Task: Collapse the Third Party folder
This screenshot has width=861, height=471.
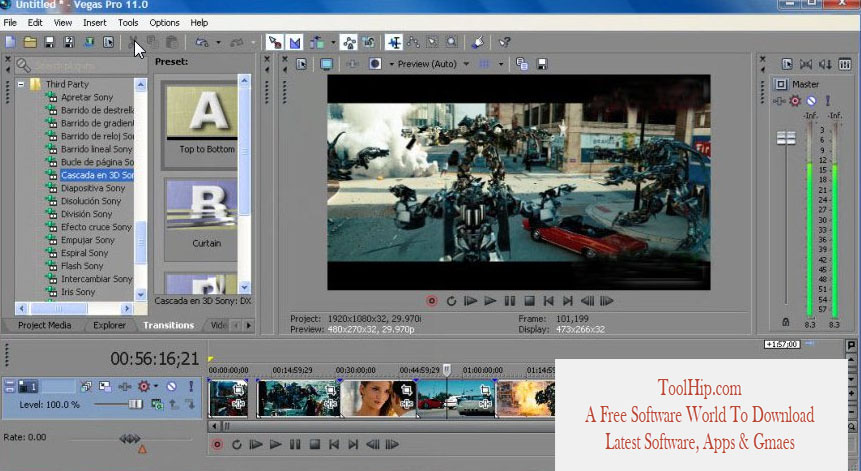Action: (21, 85)
